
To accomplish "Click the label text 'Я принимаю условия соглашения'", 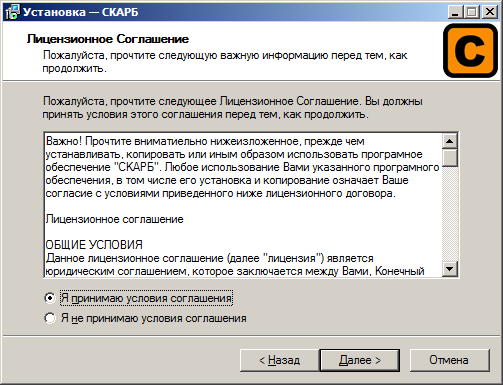I will (146, 298).
